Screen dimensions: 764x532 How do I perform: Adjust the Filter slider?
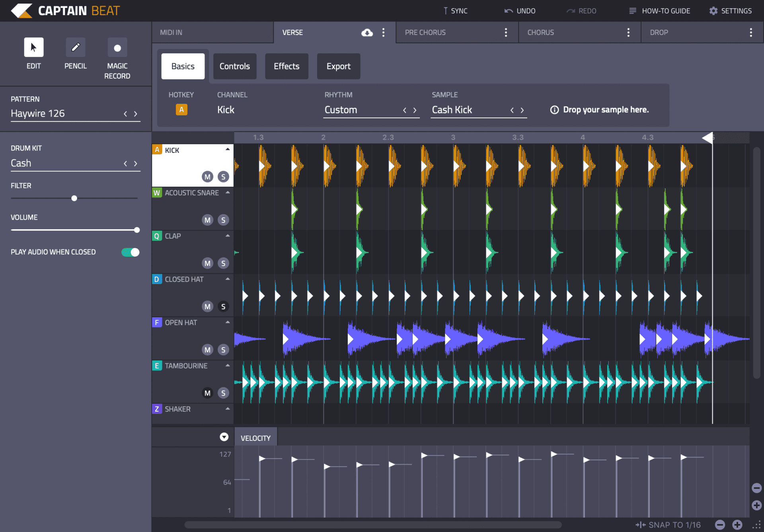click(x=74, y=198)
